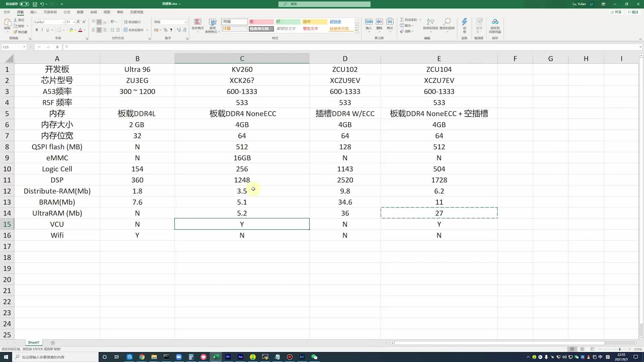The width and height of the screenshot is (644, 362).
Task: Click the Increase Font Size icon
Action: [78, 22]
